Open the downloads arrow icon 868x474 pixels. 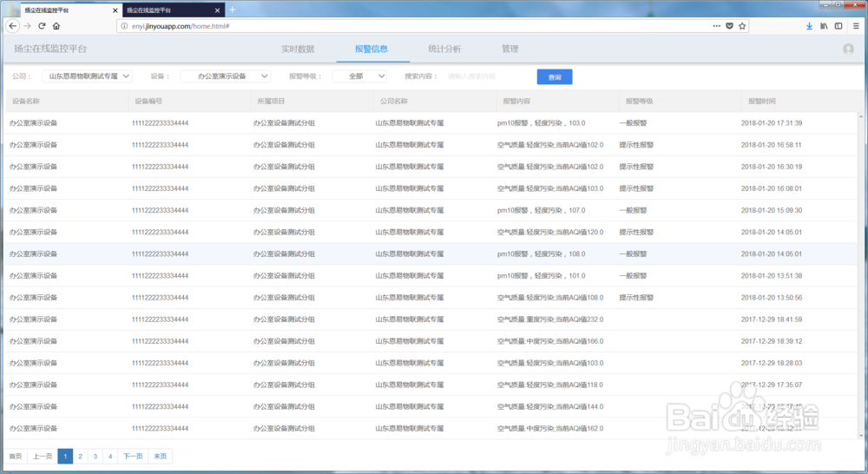(x=809, y=26)
